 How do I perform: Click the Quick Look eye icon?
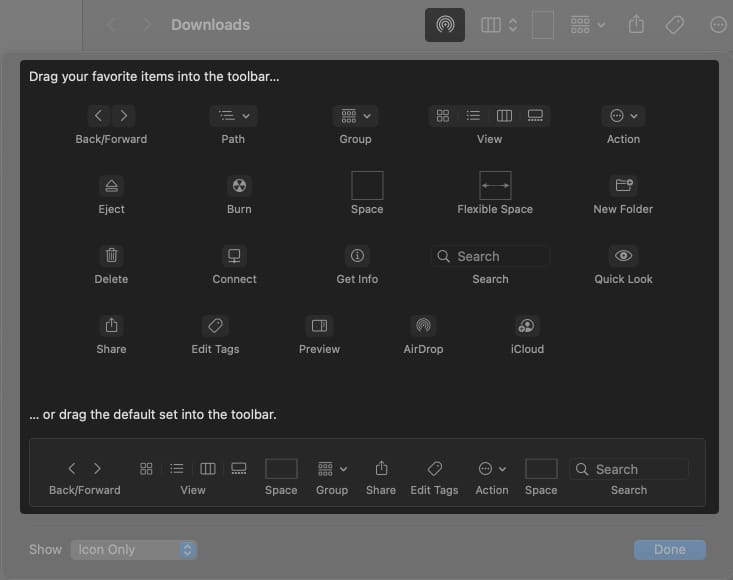(623, 256)
